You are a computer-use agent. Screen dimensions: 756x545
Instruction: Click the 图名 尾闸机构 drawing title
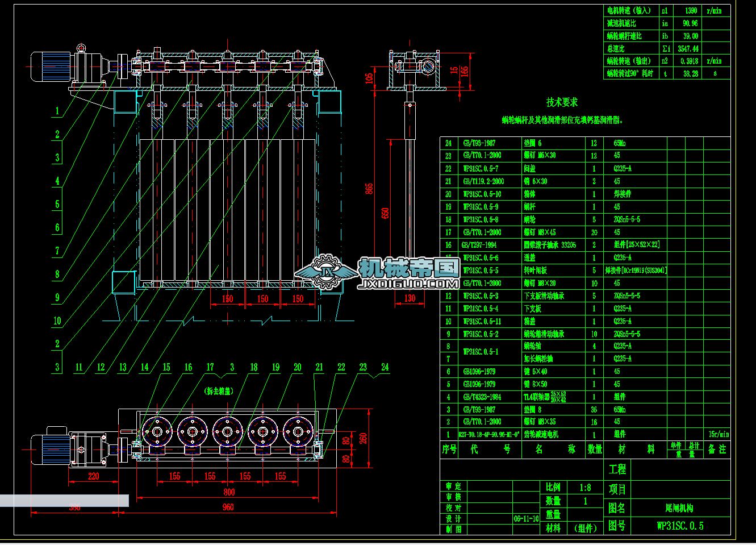click(x=678, y=508)
